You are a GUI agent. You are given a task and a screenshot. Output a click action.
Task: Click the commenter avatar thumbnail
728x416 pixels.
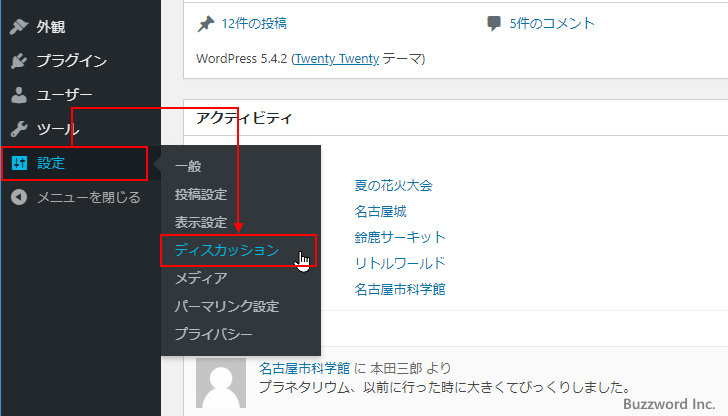click(221, 383)
